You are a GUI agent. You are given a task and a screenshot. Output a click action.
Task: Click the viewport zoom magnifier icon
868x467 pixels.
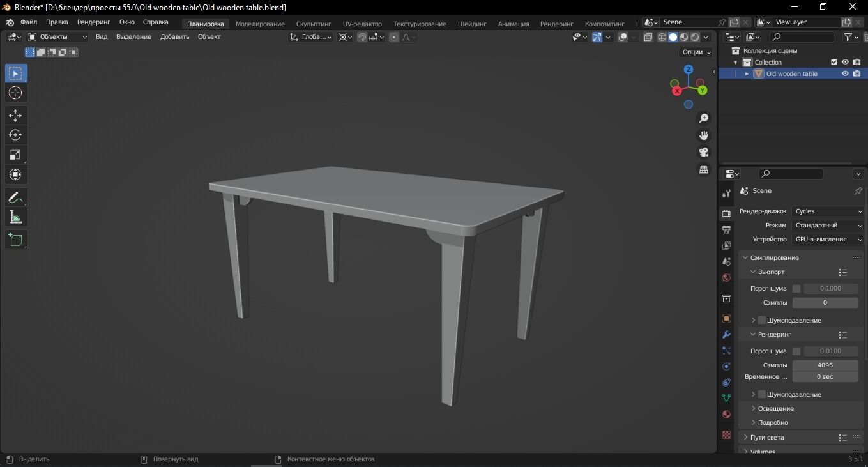click(704, 118)
